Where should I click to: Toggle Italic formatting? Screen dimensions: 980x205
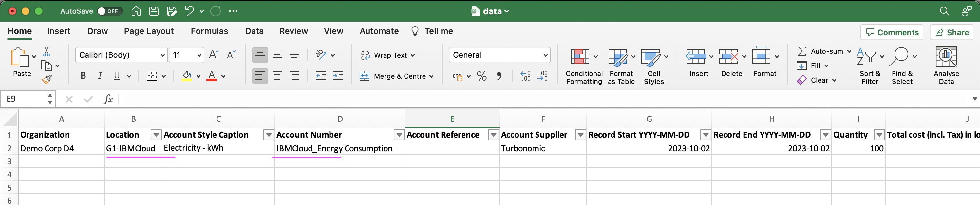click(100, 76)
